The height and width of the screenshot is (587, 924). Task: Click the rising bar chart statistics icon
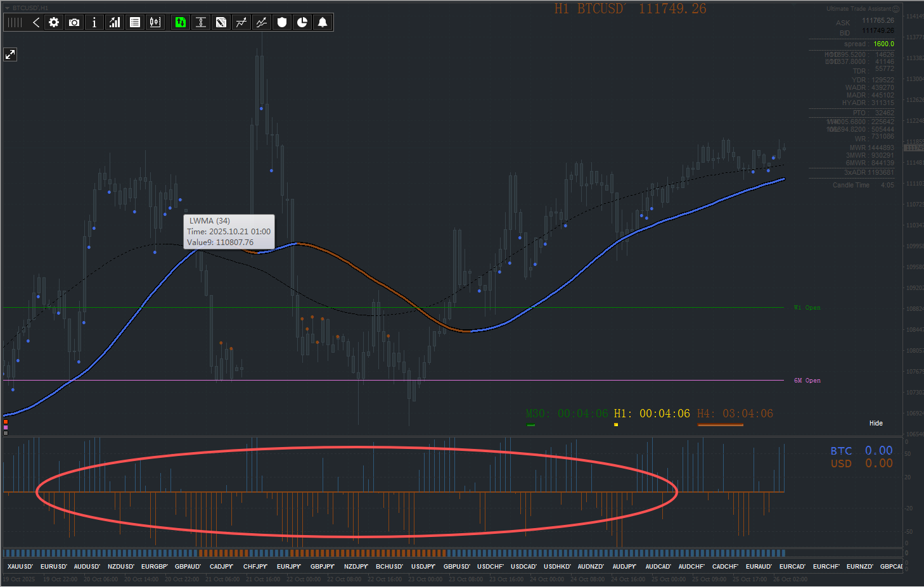pyautogui.click(x=115, y=22)
